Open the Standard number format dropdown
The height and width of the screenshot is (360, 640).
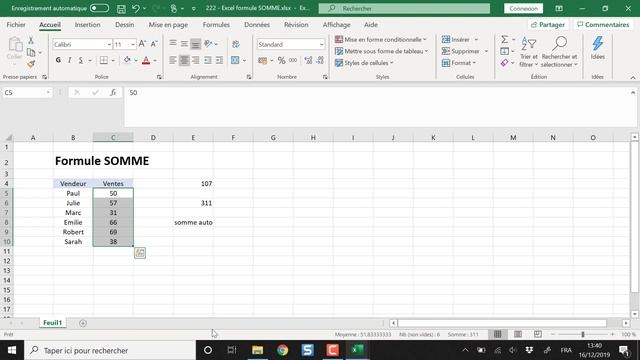321,44
